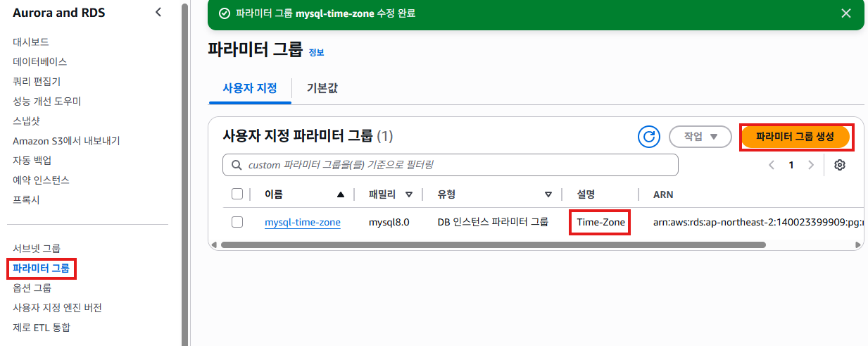
Task: Go to previous page of results
Action: coord(772,165)
